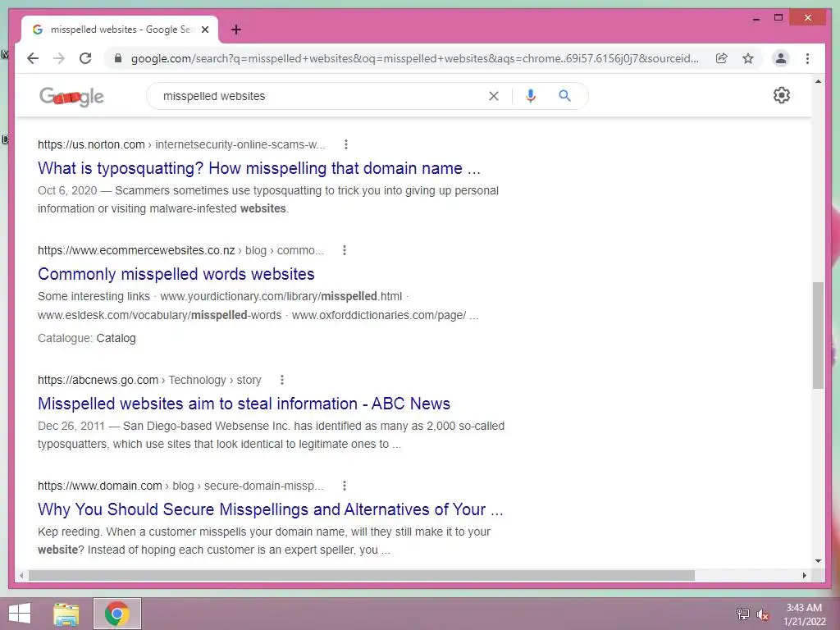Open 'Commonly misspelled words websites' link
The image size is (840, 630).
click(176, 274)
